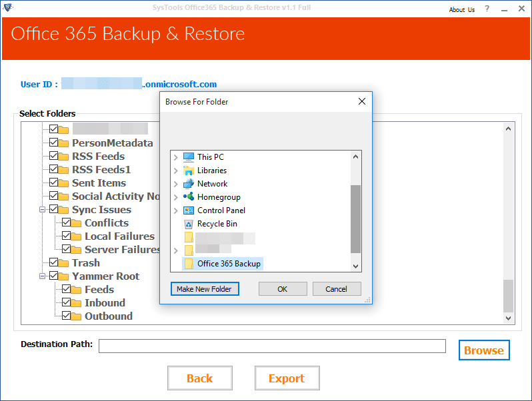This screenshot has width=532, height=401.
Task: Expand the Control Panel node
Action: pyautogui.click(x=176, y=211)
